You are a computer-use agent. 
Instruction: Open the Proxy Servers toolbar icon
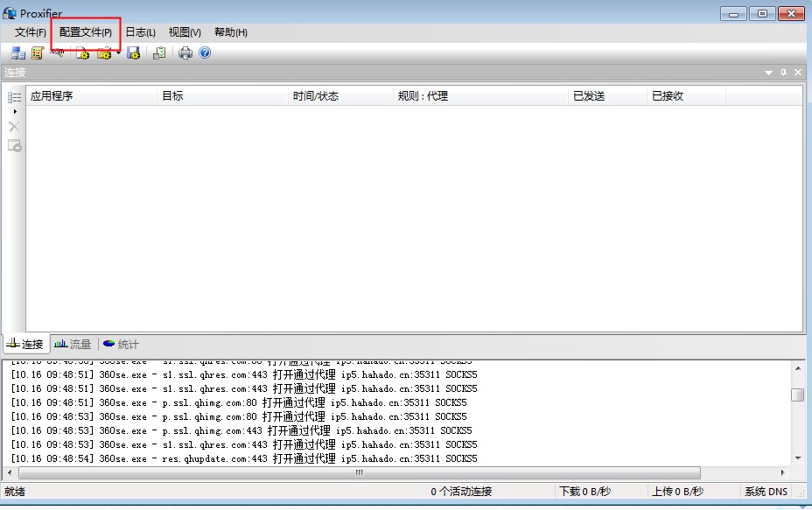(18, 52)
